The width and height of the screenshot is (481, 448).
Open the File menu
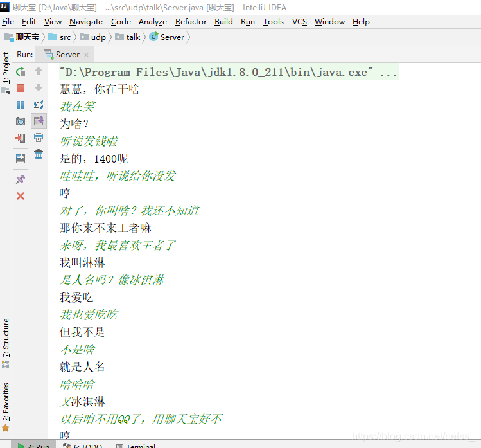[8, 22]
